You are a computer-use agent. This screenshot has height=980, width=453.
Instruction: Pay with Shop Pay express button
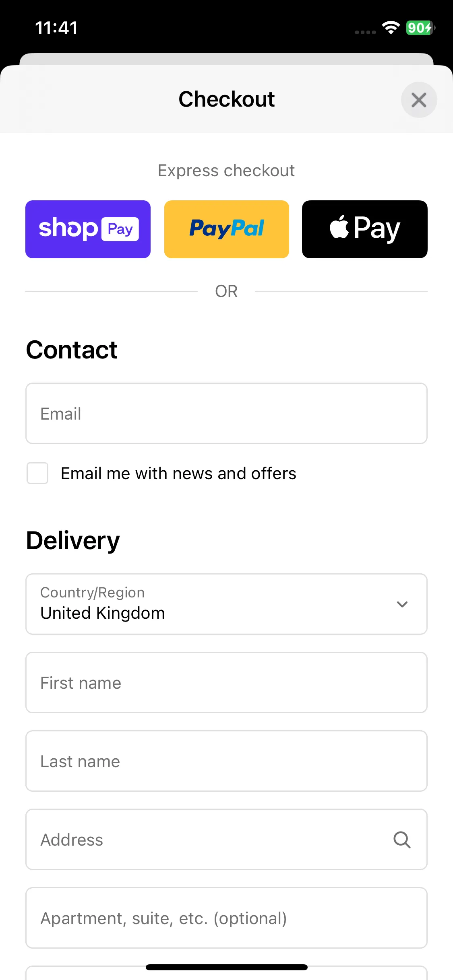pyautogui.click(x=88, y=229)
